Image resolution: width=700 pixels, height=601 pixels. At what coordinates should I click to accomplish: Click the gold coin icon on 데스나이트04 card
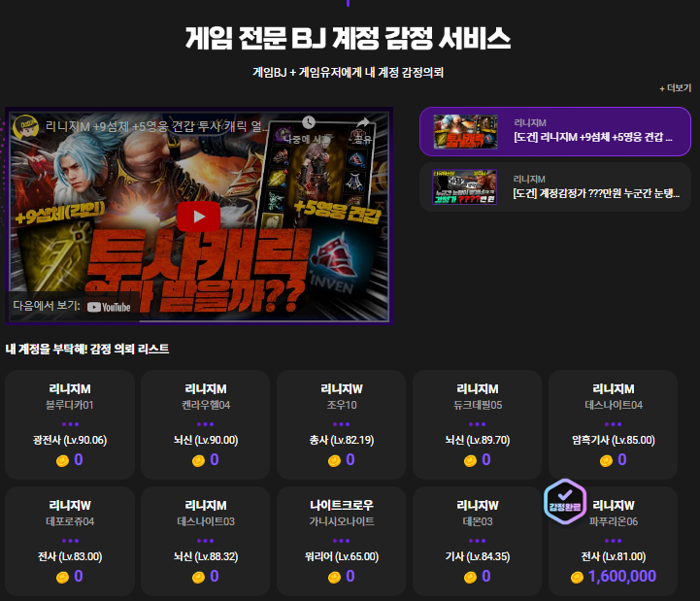coord(606,461)
